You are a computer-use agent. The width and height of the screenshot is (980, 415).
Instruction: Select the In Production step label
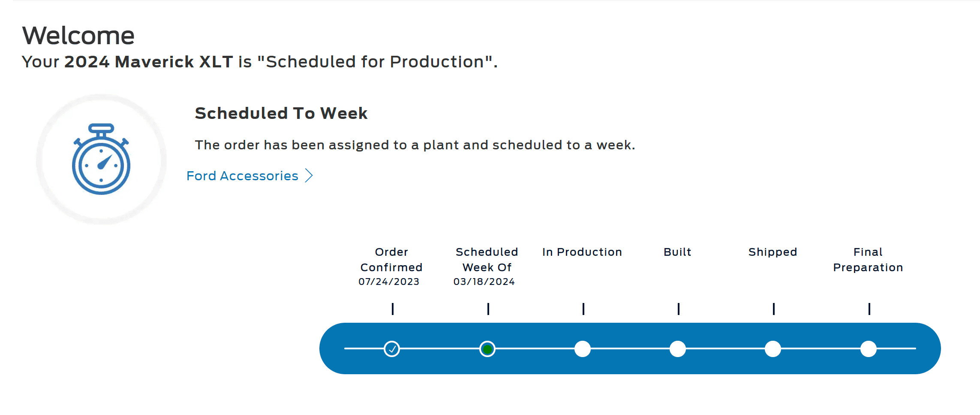coord(582,252)
